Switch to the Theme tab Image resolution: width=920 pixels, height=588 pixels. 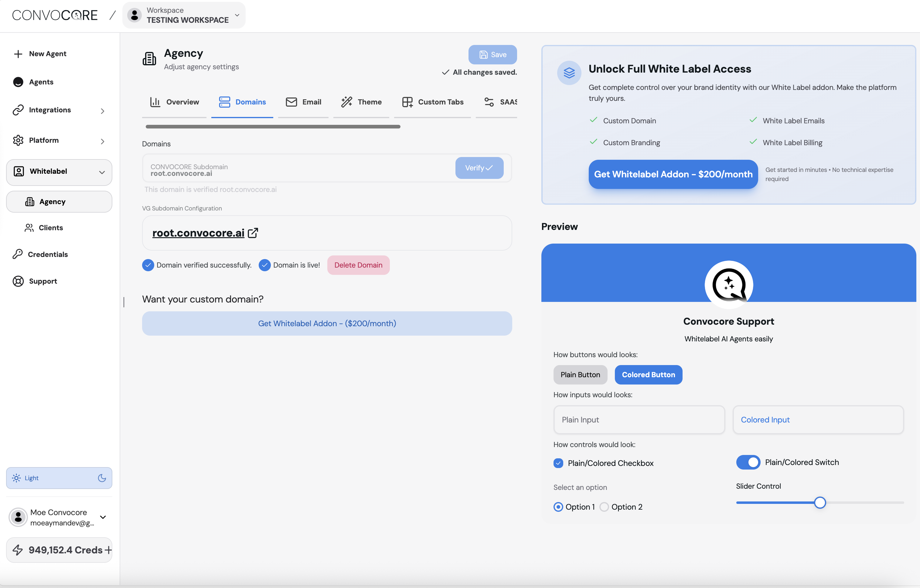(x=361, y=102)
